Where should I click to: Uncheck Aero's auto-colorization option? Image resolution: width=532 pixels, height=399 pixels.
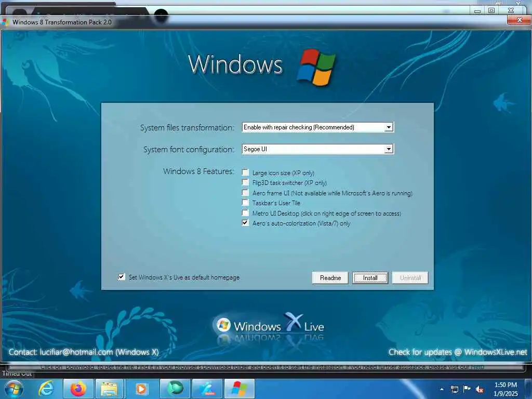tap(245, 223)
